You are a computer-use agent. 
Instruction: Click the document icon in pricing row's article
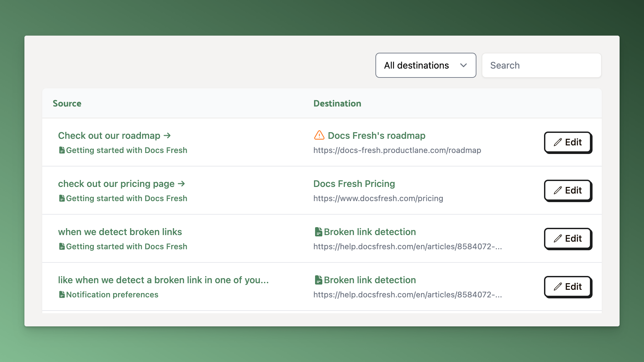click(x=62, y=198)
